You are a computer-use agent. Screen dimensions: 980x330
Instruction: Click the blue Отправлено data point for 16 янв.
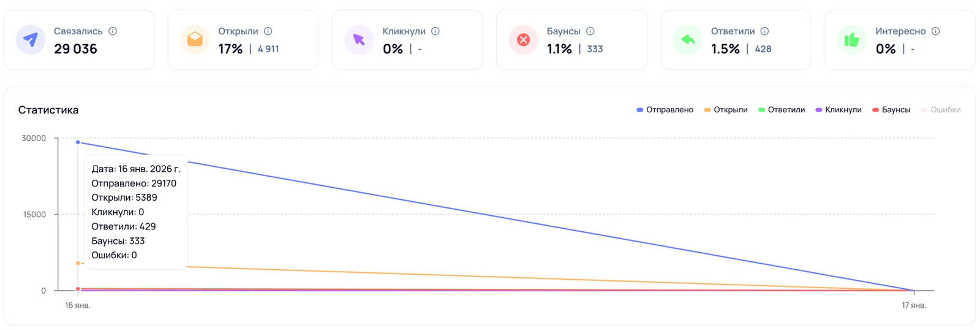coord(78,142)
